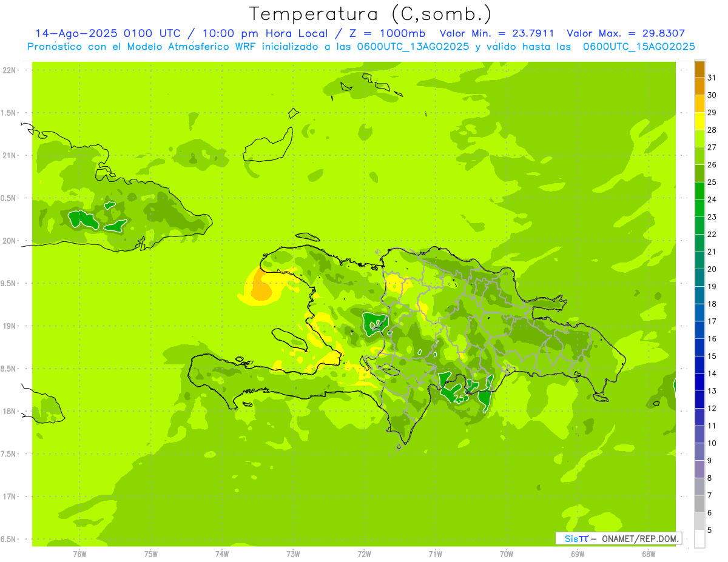Click the "0600UTC_13AGO2025" initialization time text
The image size is (728, 562).
coord(413,47)
